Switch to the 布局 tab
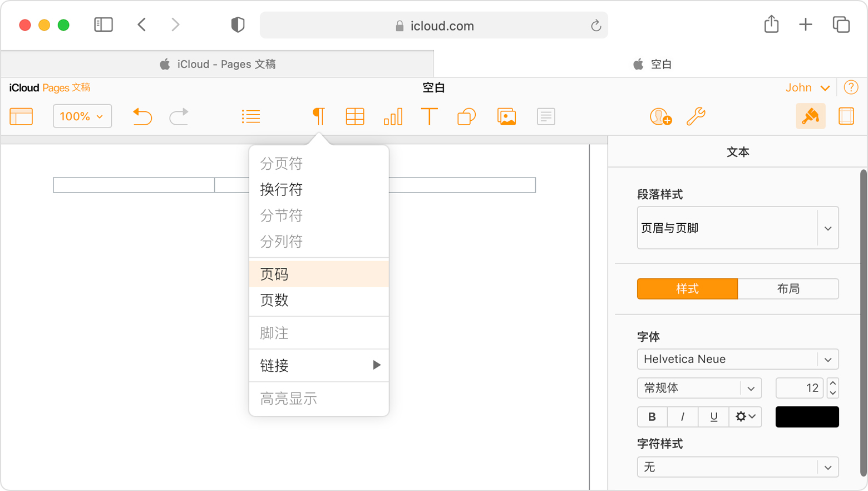The image size is (868, 491). coord(788,289)
